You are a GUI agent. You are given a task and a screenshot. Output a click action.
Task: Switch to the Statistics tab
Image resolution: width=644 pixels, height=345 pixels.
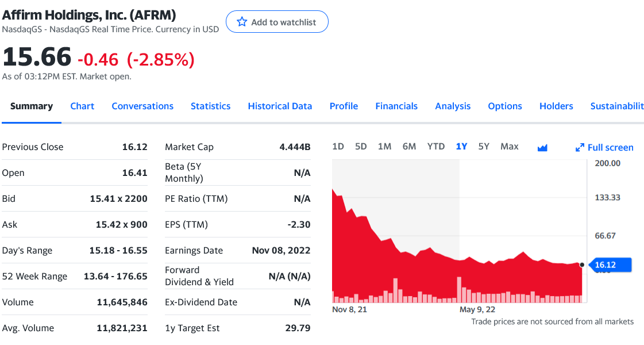(x=211, y=106)
